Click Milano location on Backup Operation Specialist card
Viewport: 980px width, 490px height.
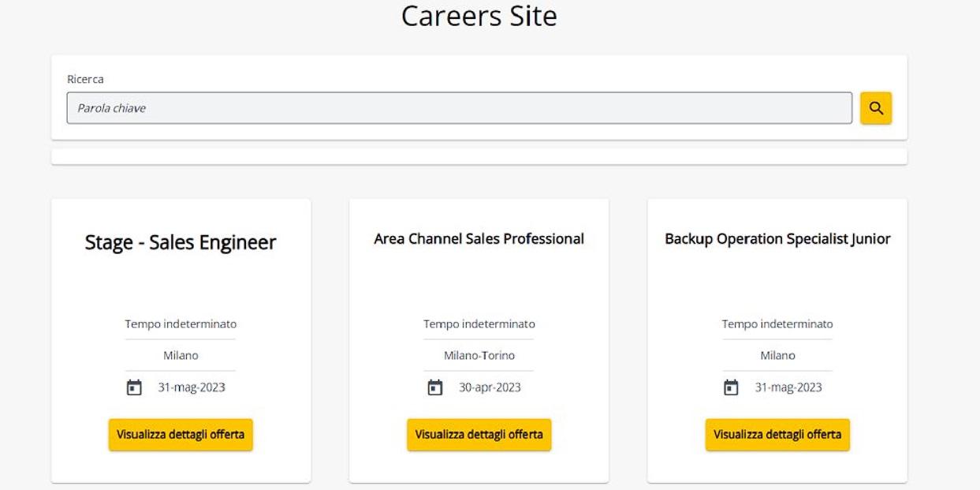tap(777, 356)
